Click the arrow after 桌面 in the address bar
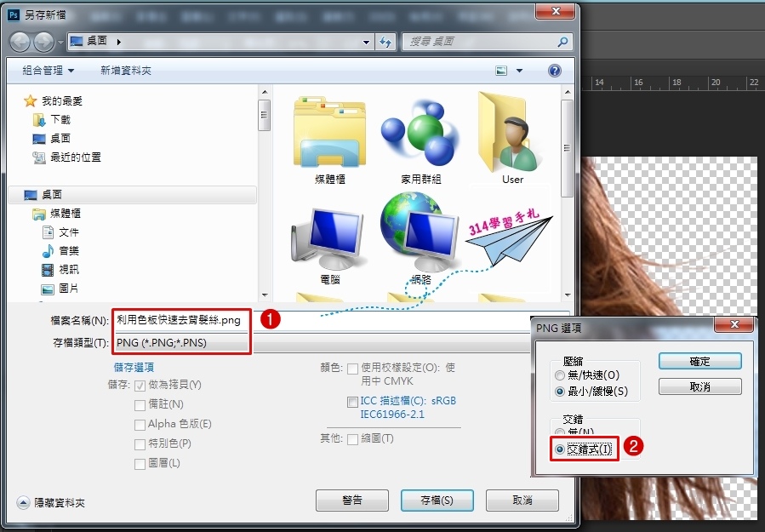765x532 pixels. [119, 42]
